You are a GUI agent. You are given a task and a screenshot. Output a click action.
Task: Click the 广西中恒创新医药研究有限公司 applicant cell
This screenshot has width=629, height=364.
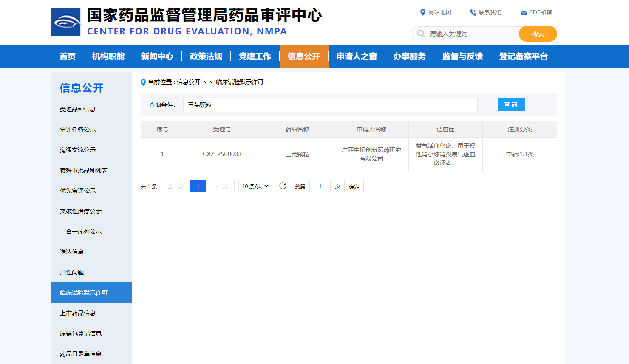pyautogui.click(x=371, y=154)
